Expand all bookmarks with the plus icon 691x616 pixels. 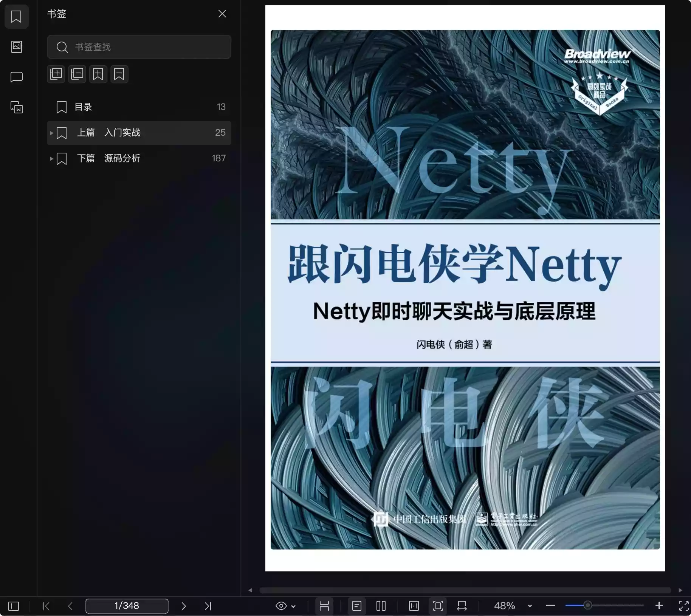pos(56,74)
